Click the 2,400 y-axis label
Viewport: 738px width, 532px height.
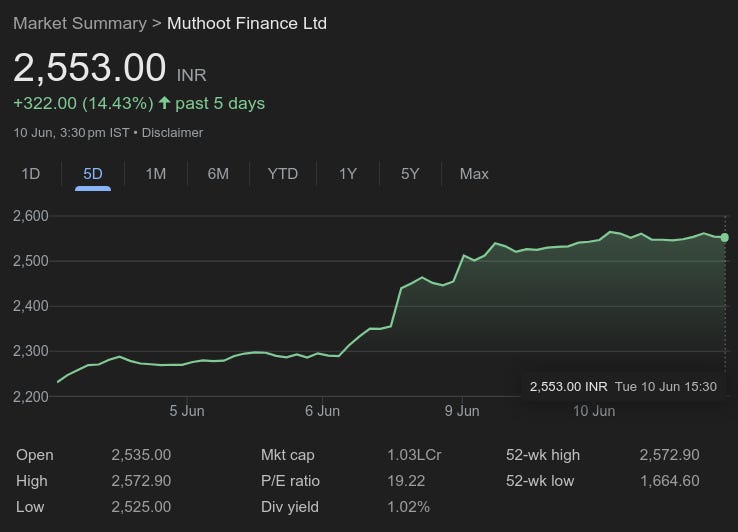pos(31,306)
